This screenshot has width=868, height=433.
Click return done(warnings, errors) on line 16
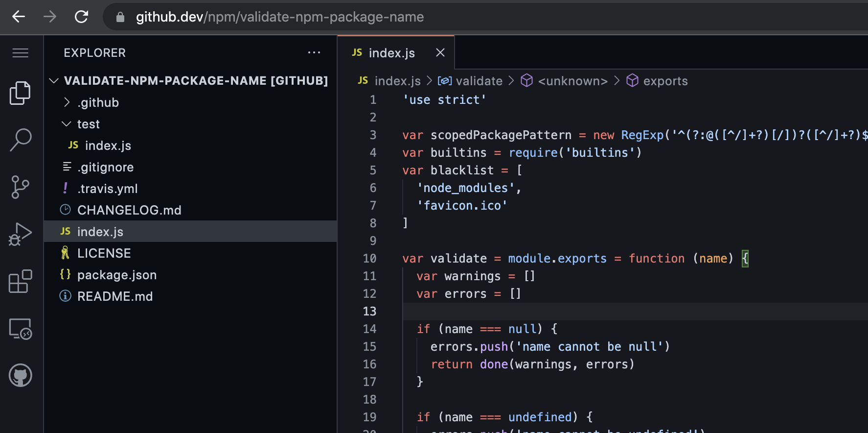532,364
